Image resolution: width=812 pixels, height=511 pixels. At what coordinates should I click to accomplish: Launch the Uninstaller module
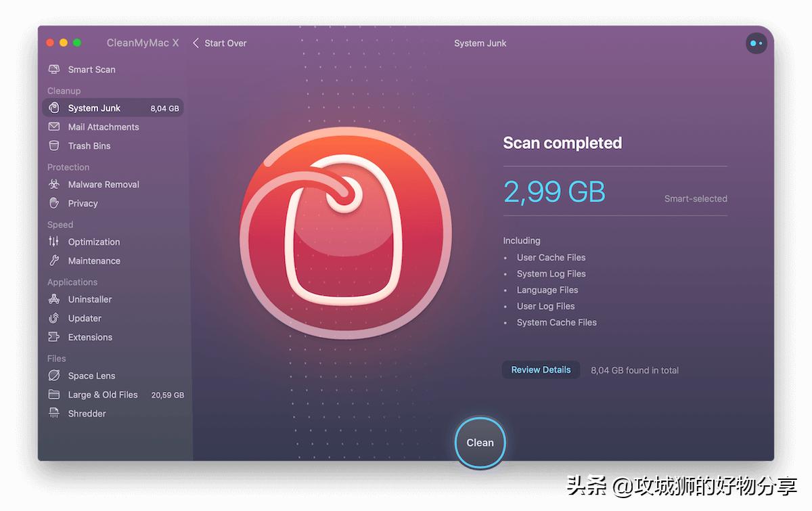click(x=112, y=300)
